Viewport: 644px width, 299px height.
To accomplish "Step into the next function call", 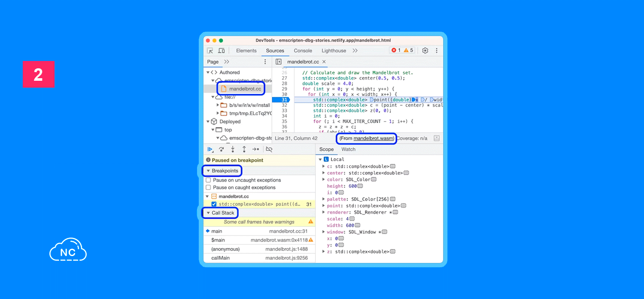I will pos(233,149).
